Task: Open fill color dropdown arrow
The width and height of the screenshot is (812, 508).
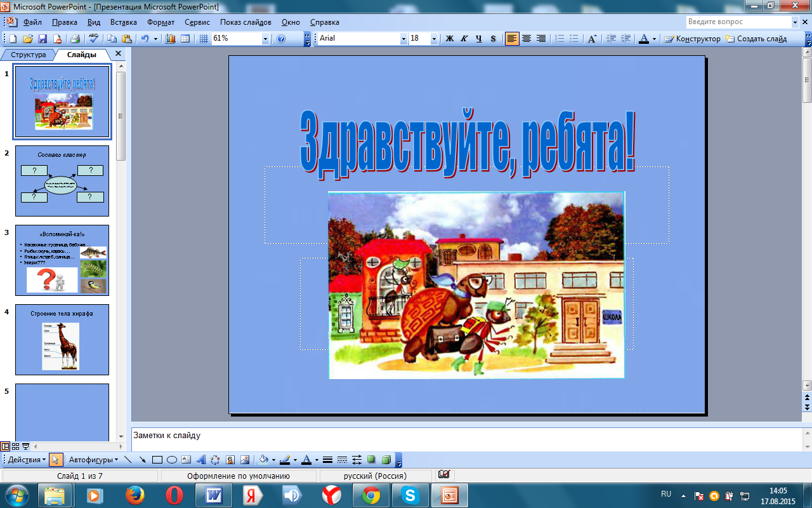Action: coord(273,460)
